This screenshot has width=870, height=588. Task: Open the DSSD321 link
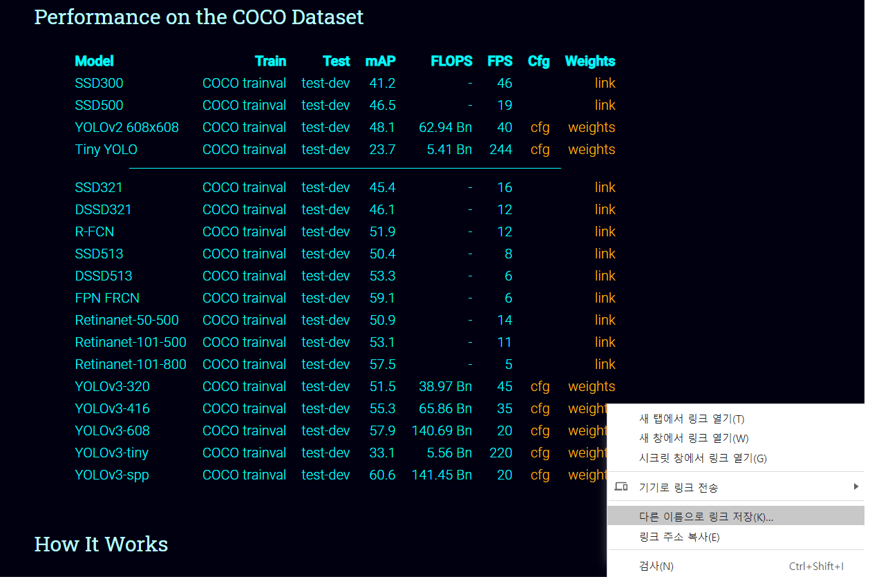pyautogui.click(x=605, y=209)
